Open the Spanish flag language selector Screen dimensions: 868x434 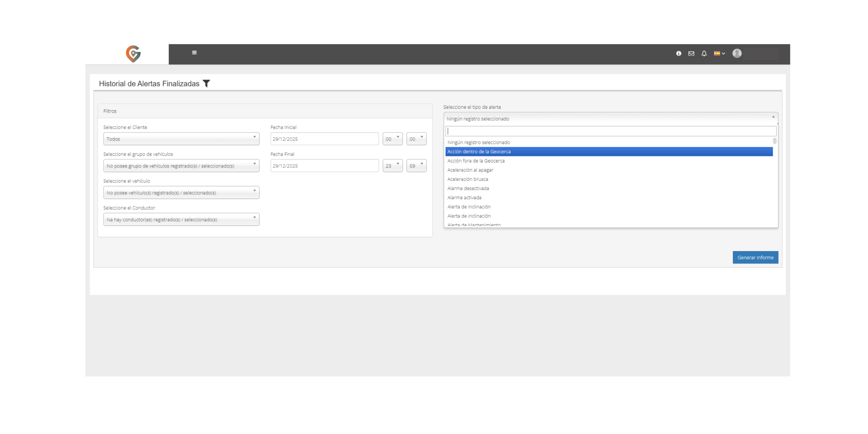[x=719, y=54]
